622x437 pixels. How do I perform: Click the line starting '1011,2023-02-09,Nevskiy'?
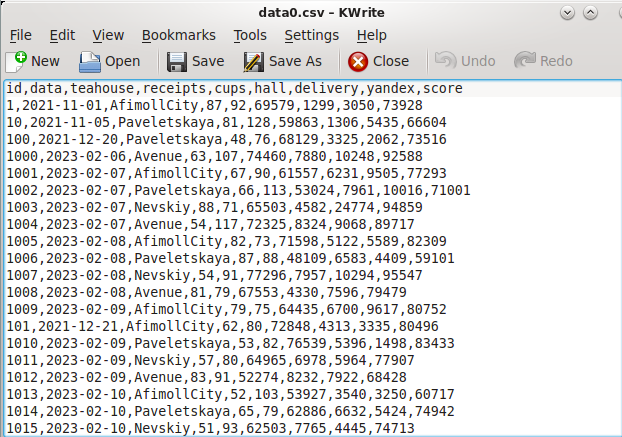211,360
